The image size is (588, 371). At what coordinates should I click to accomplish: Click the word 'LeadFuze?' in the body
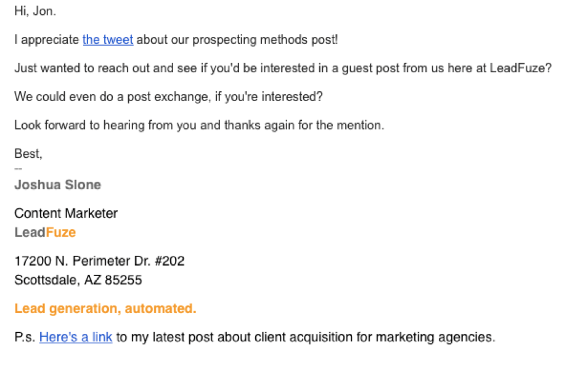pyautogui.click(x=521, y=68)
